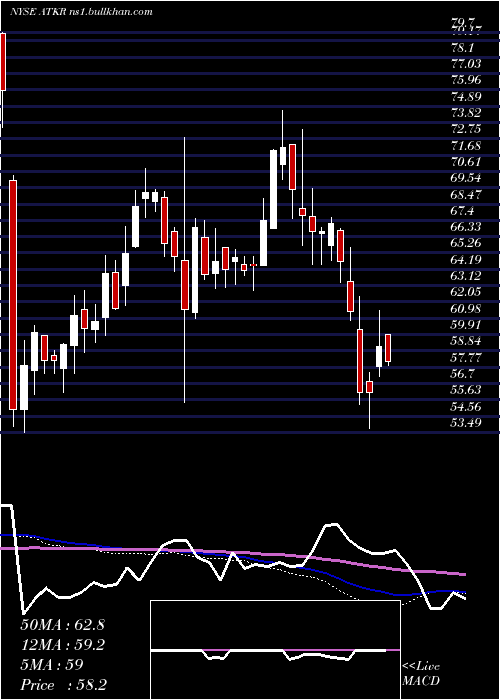Click the 71.68 price axis label
Screen dimensions: 500x700
pyautogui.click(x=467, y=146)
